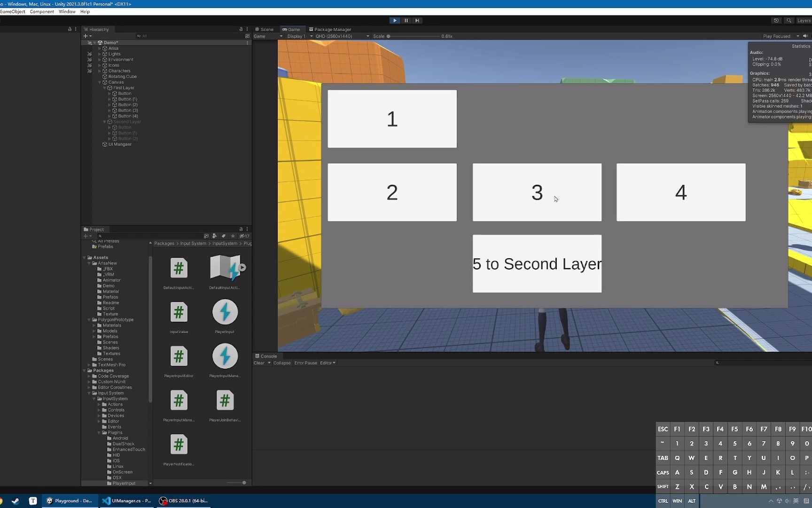This screenshot has width=812, height=508.
Task: Open the Component menu
Action: [42, 12]
